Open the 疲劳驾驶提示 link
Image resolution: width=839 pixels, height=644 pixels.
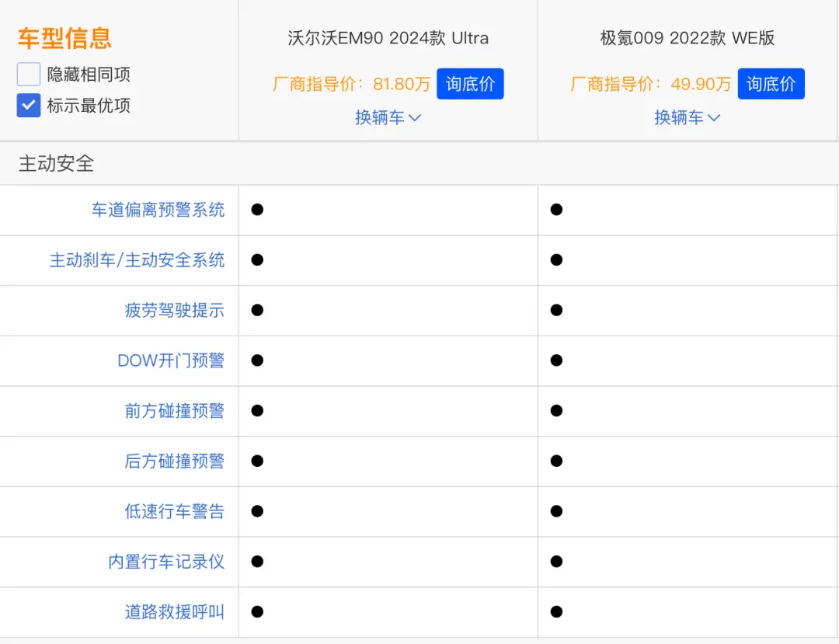(175, 310)
